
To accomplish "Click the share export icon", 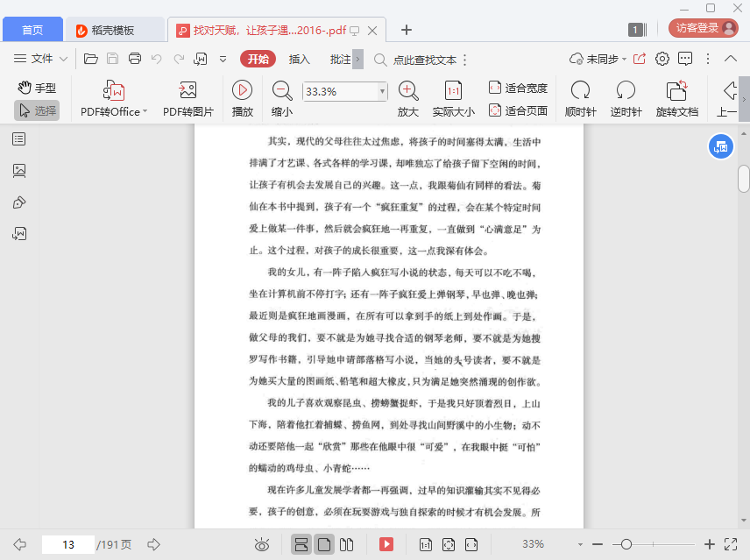I will tap(640, 59).
